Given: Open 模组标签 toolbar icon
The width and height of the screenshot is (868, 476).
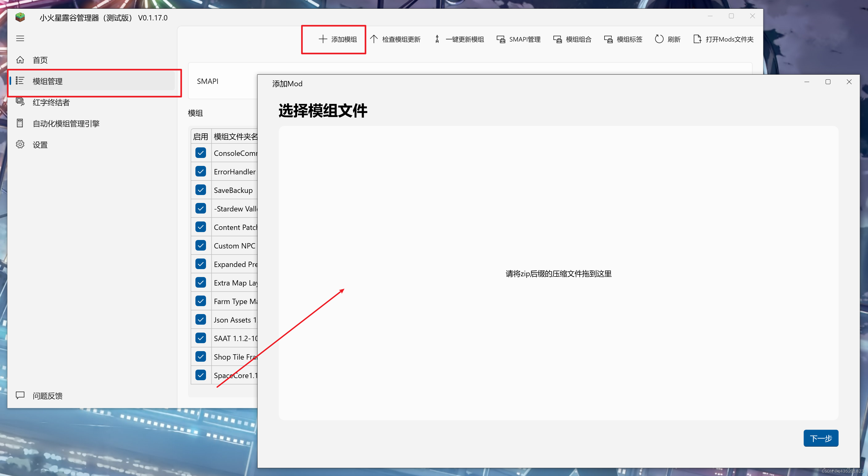Looking at the screenshot, I should click(x=608, y=39).
